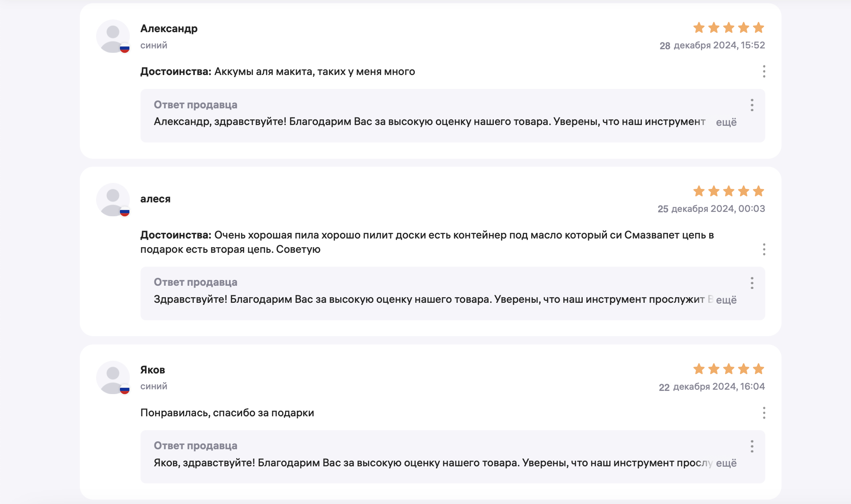Image resolution: width=851 pixels, height=504 pixels.
Task: Click the five-star rating on Александр's review
Action: pyautogui.click(x=728, y=28)
